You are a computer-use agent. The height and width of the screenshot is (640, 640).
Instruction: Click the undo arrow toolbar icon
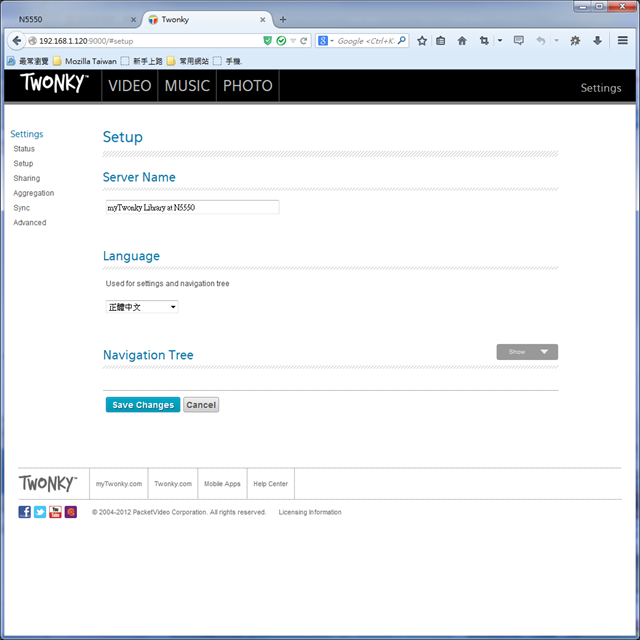pos(540,41)
